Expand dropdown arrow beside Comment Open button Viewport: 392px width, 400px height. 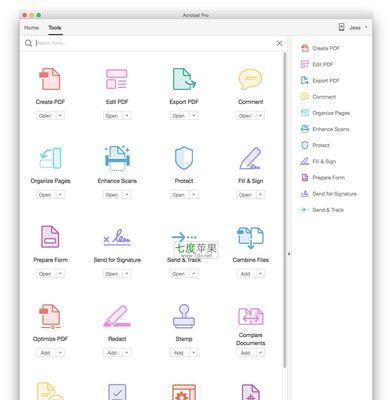(260, 116)
